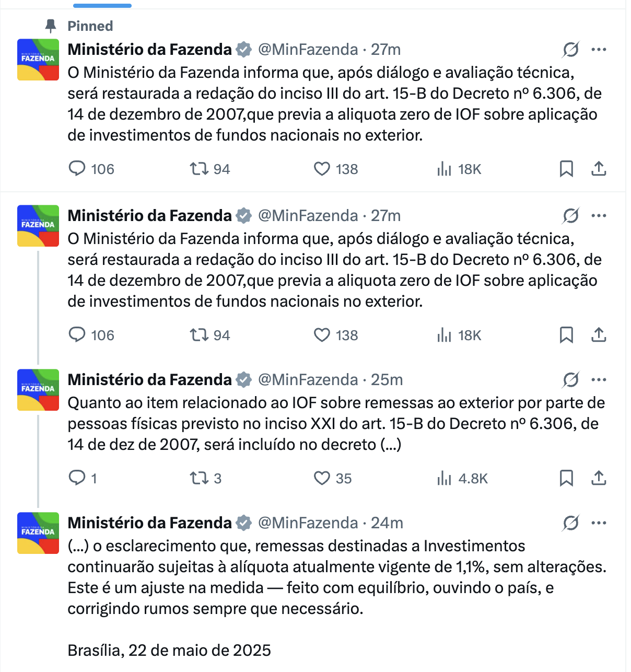Like the 25m tweet with 35 likes

tap(332, 478)
